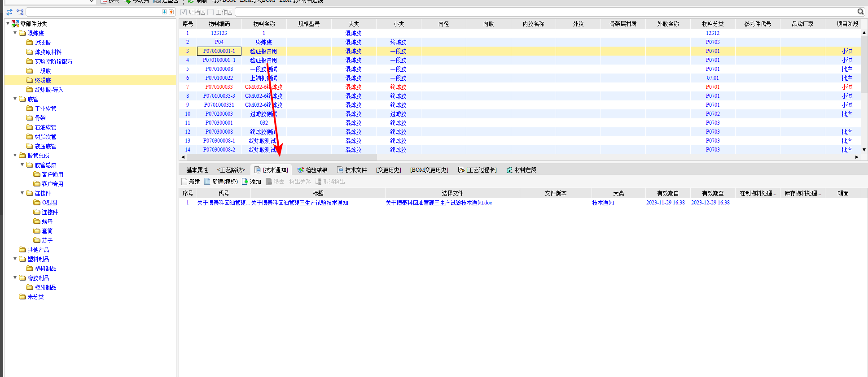Toggle the 归档区 checkbox
This screenshot has width=868, height=377.
coord(184,12)
